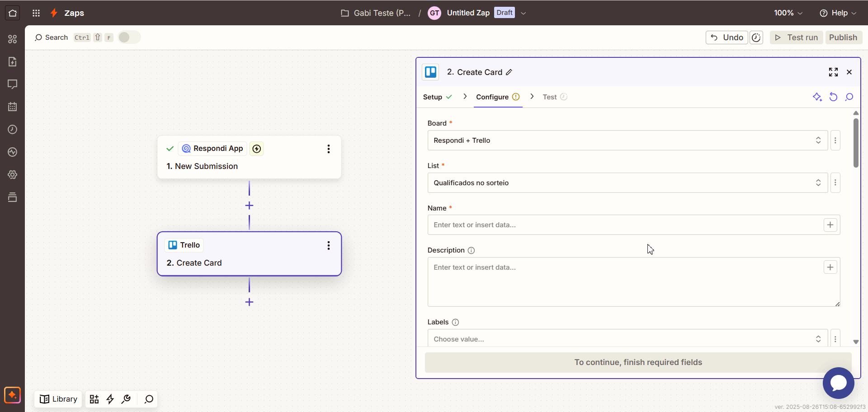The height and width of the screenshot is (412, 868).
Task: Insert data with plus in Description field
Action: click(x=830, y=267)
